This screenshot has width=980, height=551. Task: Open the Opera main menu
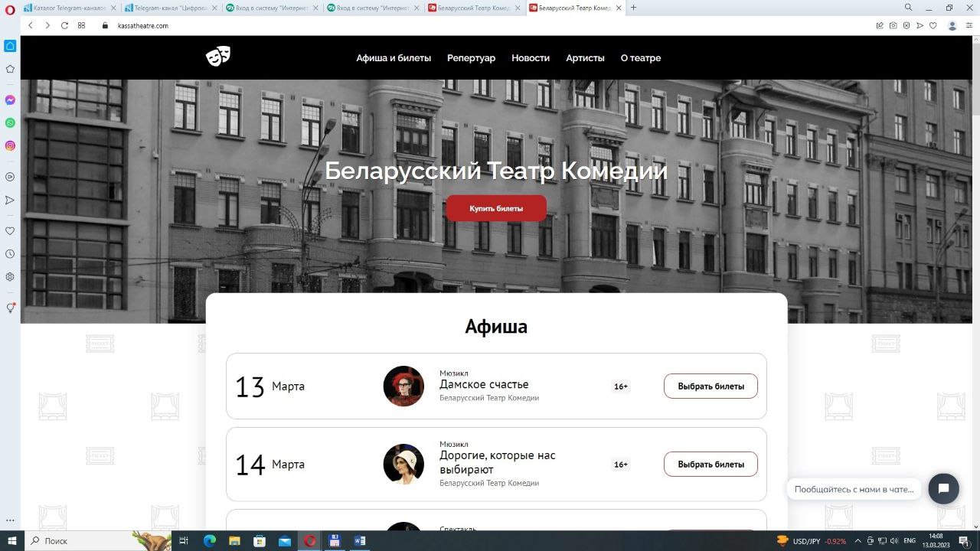(x=10, y=9)
